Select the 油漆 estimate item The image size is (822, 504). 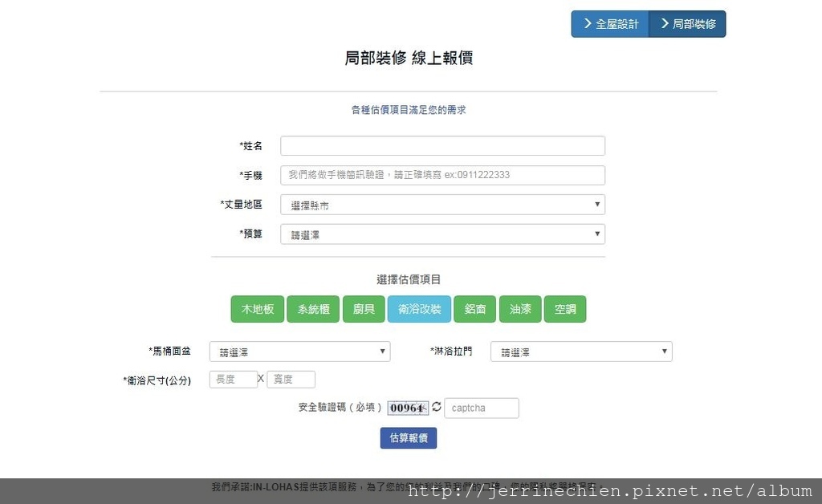(519, 309)
